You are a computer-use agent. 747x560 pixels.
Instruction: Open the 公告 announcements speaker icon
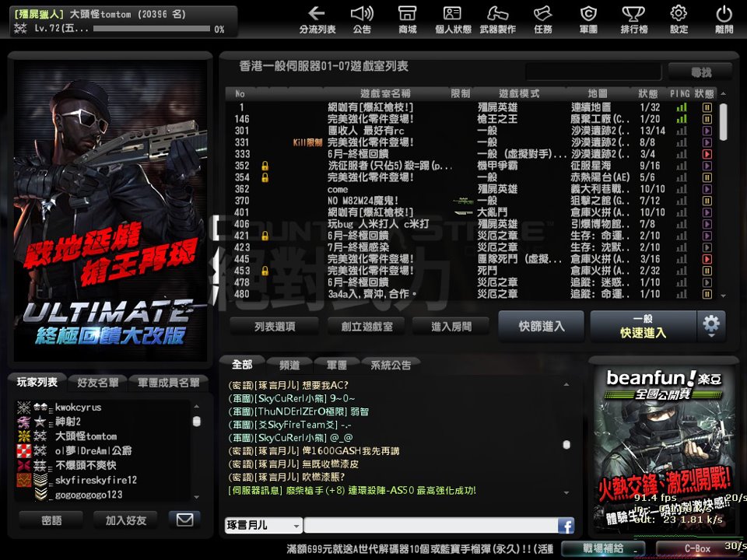click(x=362, y=19)
